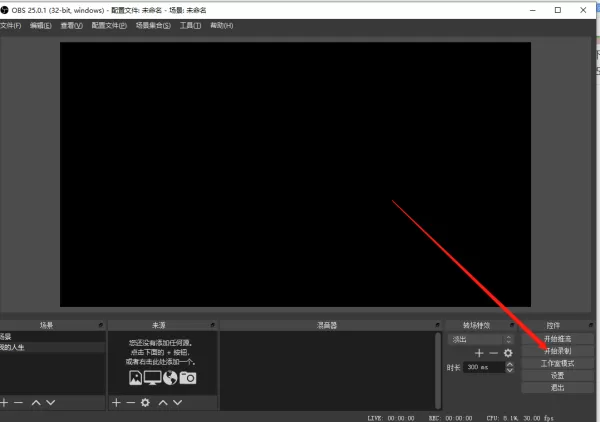
Task: Click the 开始录制 button
Action: [558, 351]
